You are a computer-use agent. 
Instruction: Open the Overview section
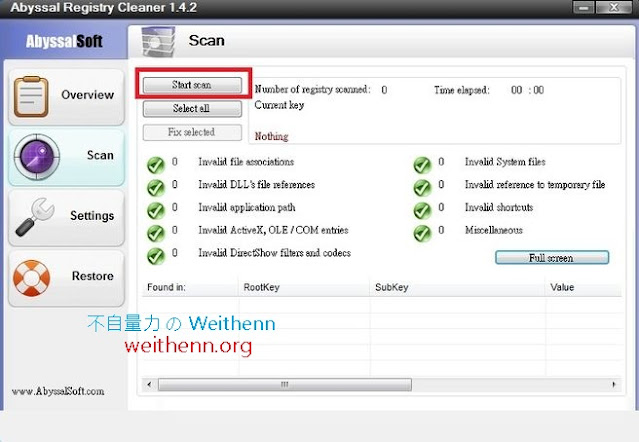click(x=66, y=97)
